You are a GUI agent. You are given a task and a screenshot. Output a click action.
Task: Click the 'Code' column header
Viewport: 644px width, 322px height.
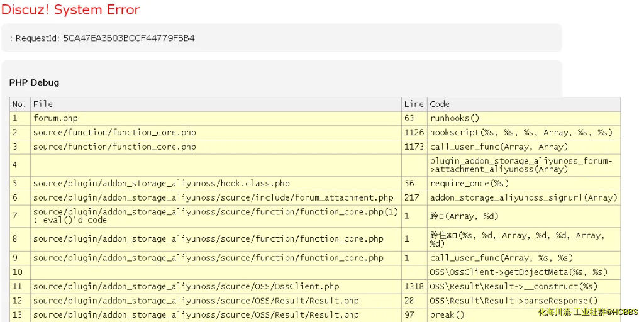point(440,104)
